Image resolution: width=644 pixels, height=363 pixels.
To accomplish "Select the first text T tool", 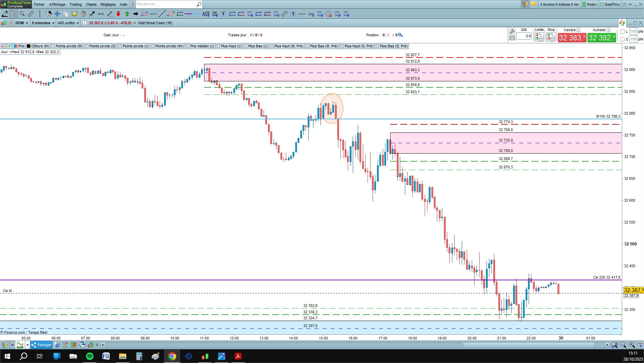I will point(223,14).
